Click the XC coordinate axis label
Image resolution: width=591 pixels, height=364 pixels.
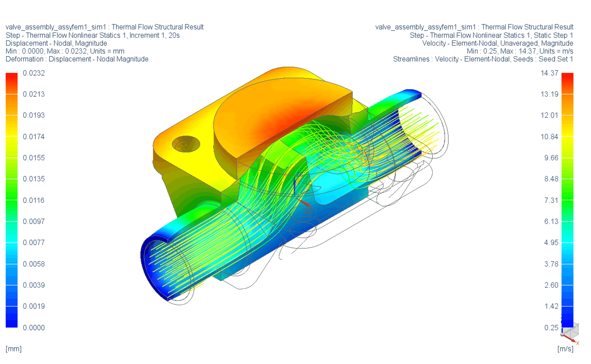click(x=308, y=211)
